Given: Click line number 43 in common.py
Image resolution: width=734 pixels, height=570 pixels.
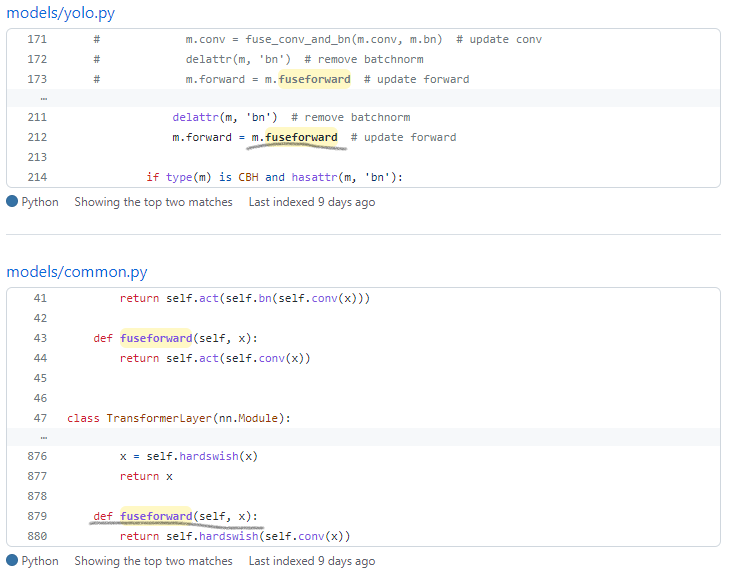Looking at the screenshot, I should (x=40, y=338).
